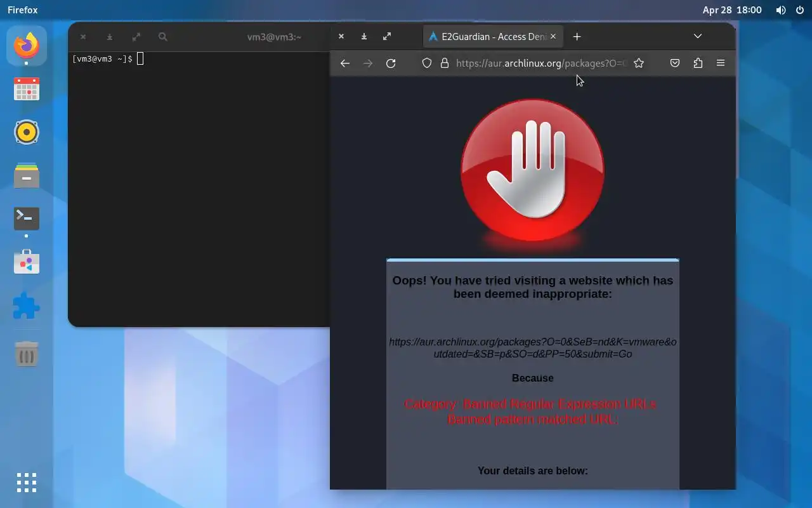Click the 'Oops! You have tried visiting' heading

point(533,287)
